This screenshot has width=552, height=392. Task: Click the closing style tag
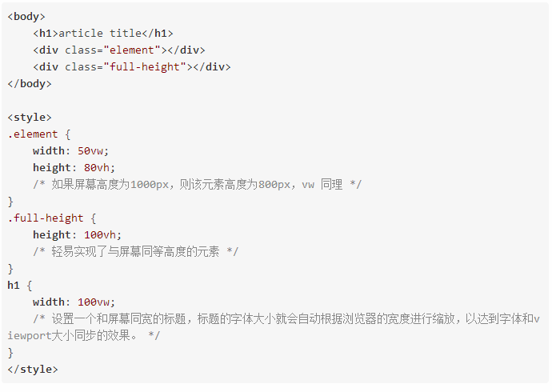click(33, 370)
